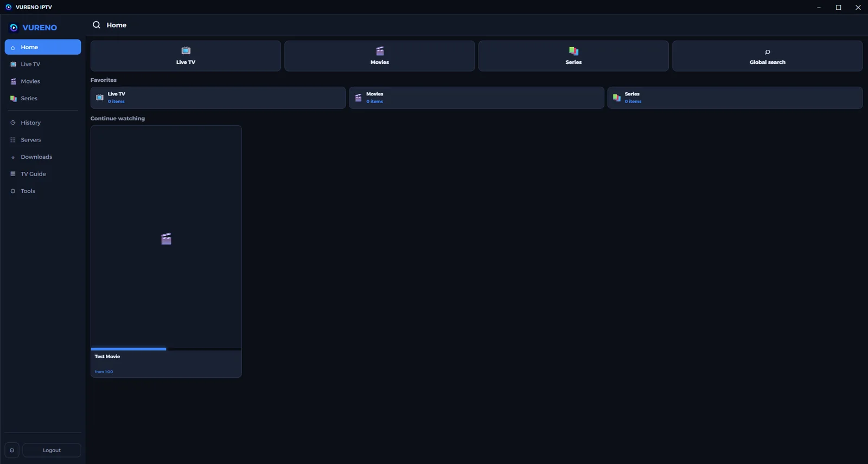Click the TV Guide icon
The image size is (868, 464).
click(x=13, y=174)
